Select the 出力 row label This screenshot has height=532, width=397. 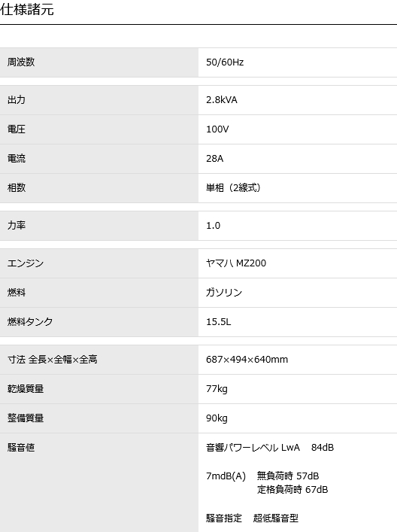(17, 100)
